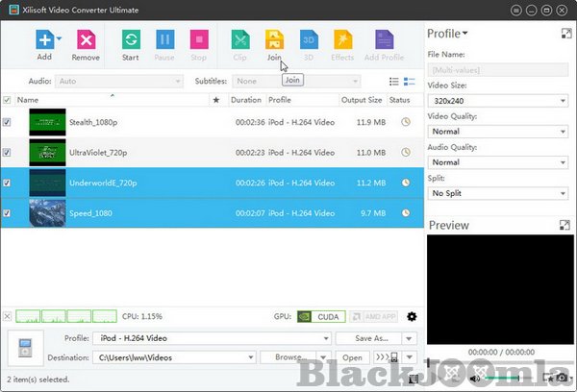Expand the Split dropdown set to No Split
Screen dimensions: 577x392
497,193
